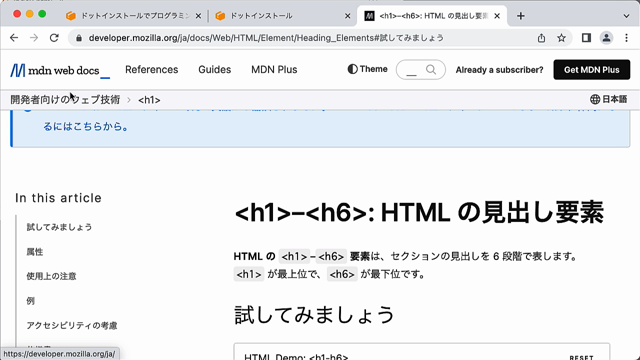Viewport: 640px width, 360px height.
Task: Click the lock icon in address bar
Action: pos(79,38)
